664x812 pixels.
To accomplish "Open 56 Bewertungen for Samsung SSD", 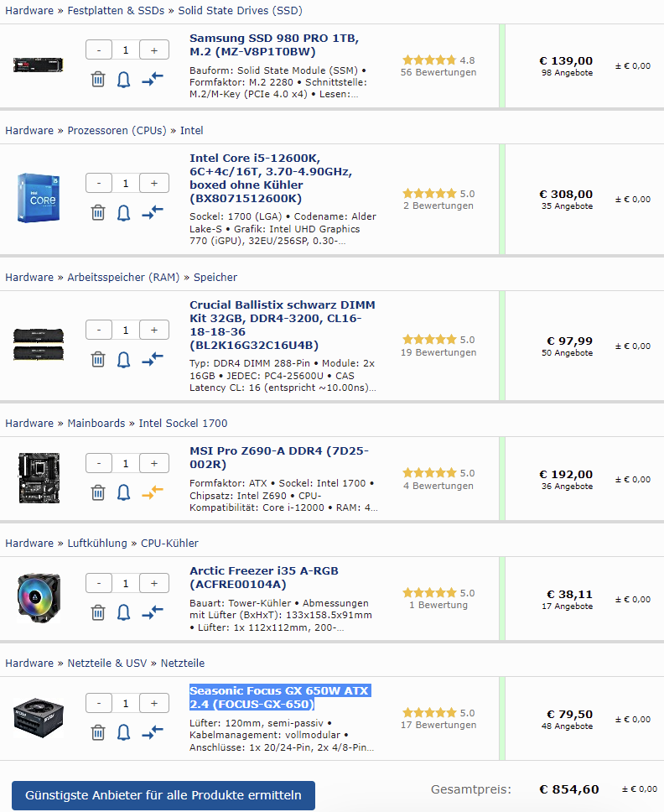I will [x=438, y=72].
